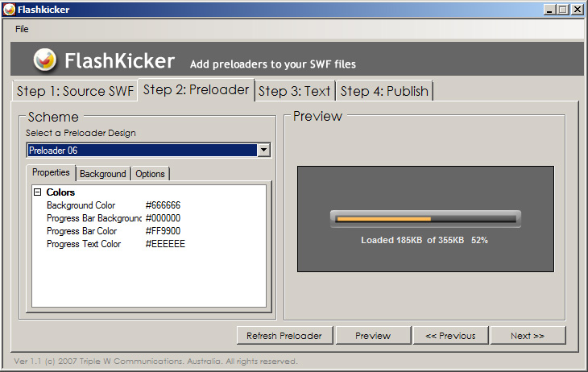Open the Step 4: Publish tab
This screenshot has width=588, height=372.
pyautogui.click(x=384, y=91)
